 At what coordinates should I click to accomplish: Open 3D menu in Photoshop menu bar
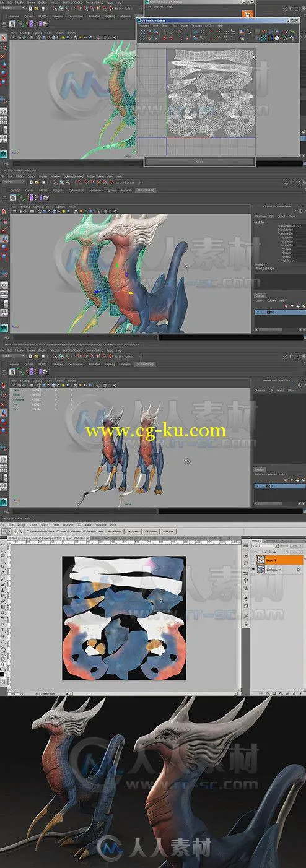click(79, 525)
